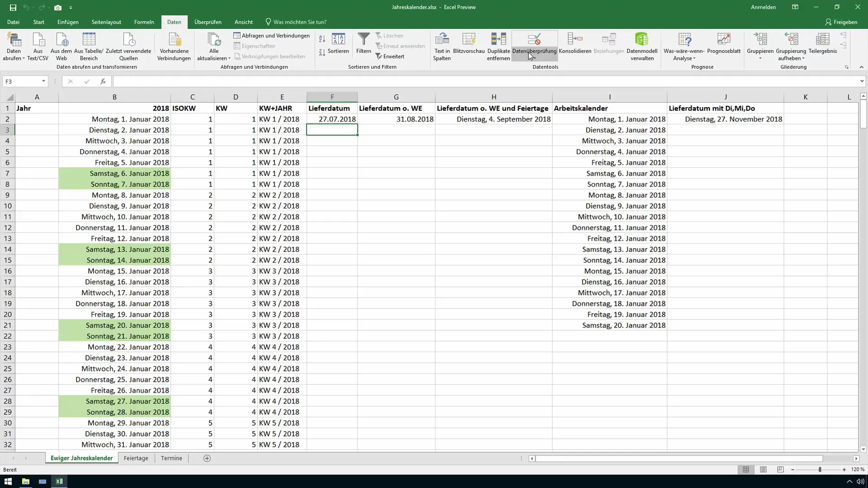Select row 16 header
The image size is (868, 488).
pyautogui.click(x=7, y=271)
